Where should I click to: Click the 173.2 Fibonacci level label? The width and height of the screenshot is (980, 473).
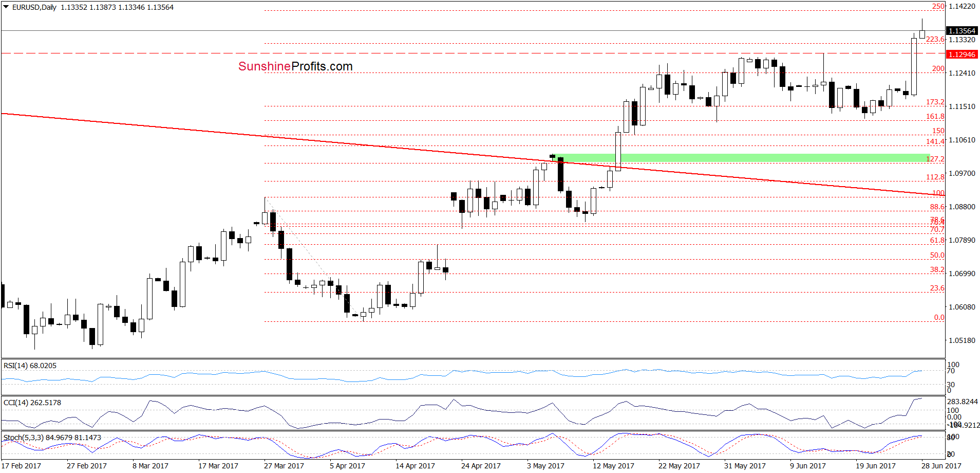click(x=935, y=102)
